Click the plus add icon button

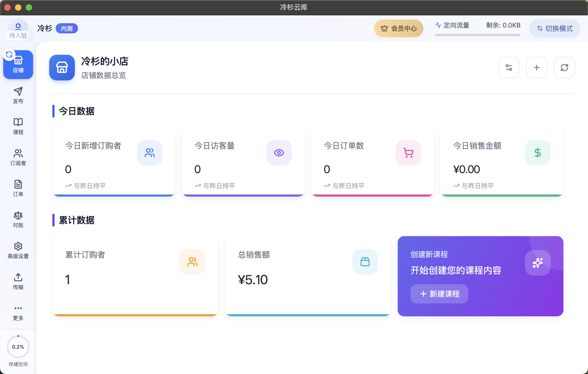coord(536,68)
